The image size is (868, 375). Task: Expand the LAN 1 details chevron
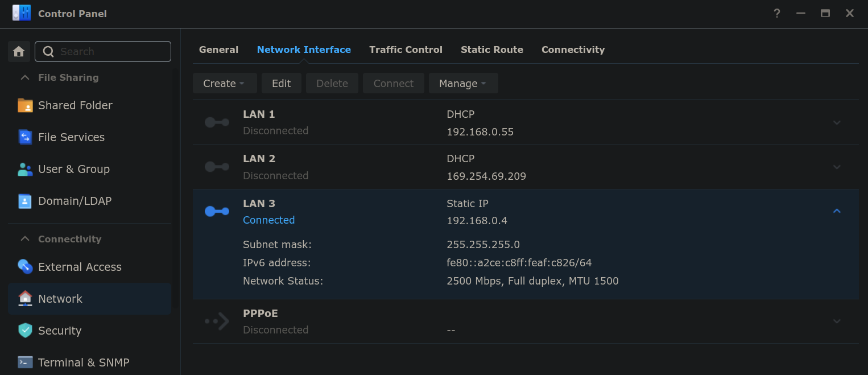click(x=837, y=122)
